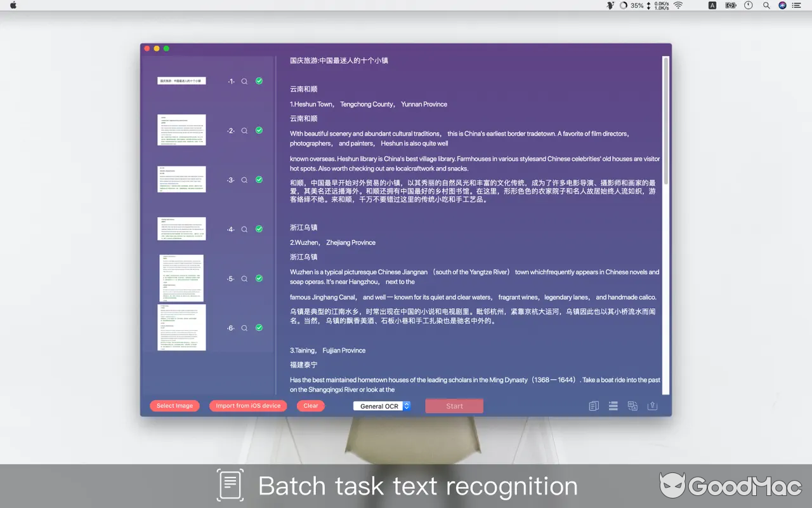Open the battery percentage menu
Image resolution: width=812 pixels, height=508 pixels.
click(635, 5)
